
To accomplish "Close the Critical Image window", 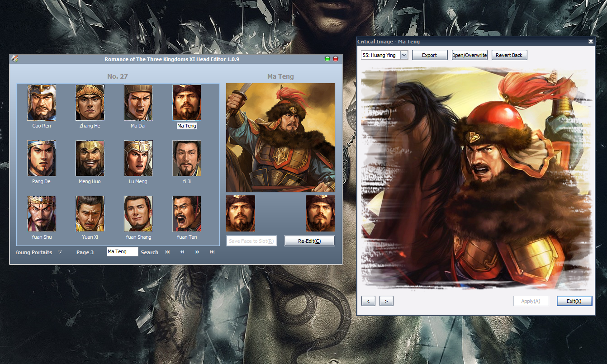I will (591, 42).
